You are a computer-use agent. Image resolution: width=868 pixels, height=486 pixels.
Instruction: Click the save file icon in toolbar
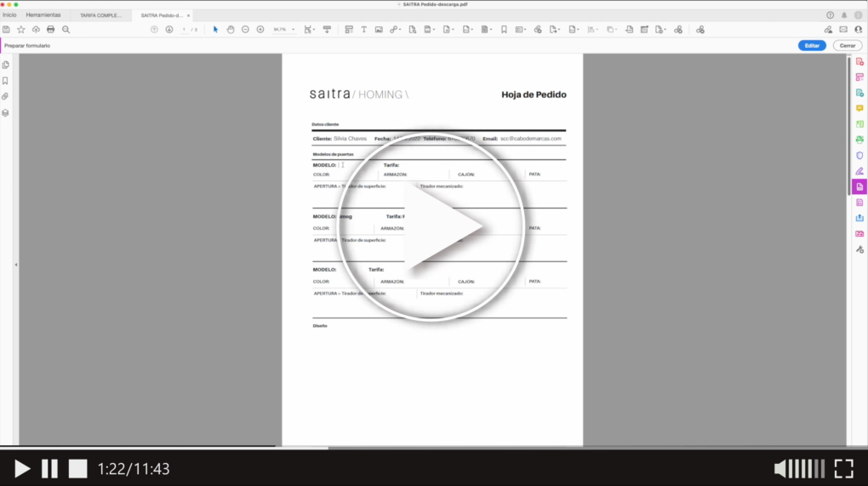(6, 29)
